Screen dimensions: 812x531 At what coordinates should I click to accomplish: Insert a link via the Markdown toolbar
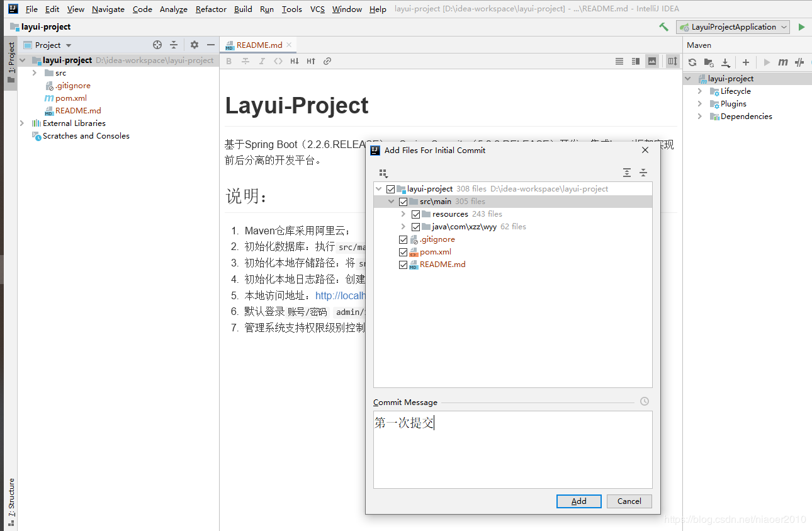click(327, 61)
